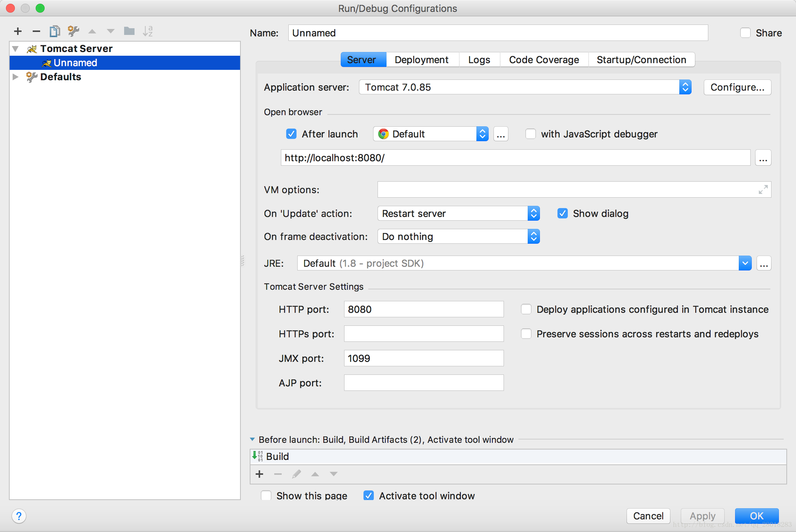Uncheck Activate tool window
Screen dimensions: 796x532
pyautogui.click(x=369, y=496)
